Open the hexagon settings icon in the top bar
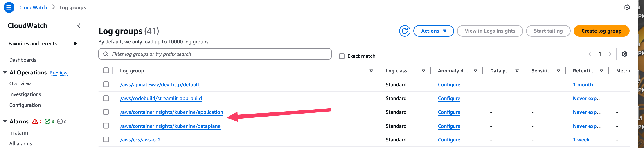Viewport: 644px width, 148px height. (x=627, y=7)
